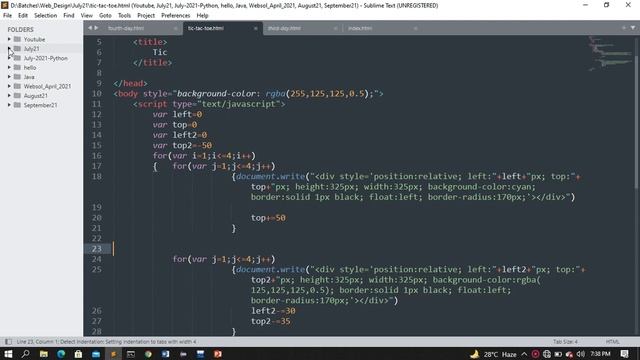Screen dimensions: 640x360
Task: Click the Youtube folder icon
Action: (x=17, y=39)
